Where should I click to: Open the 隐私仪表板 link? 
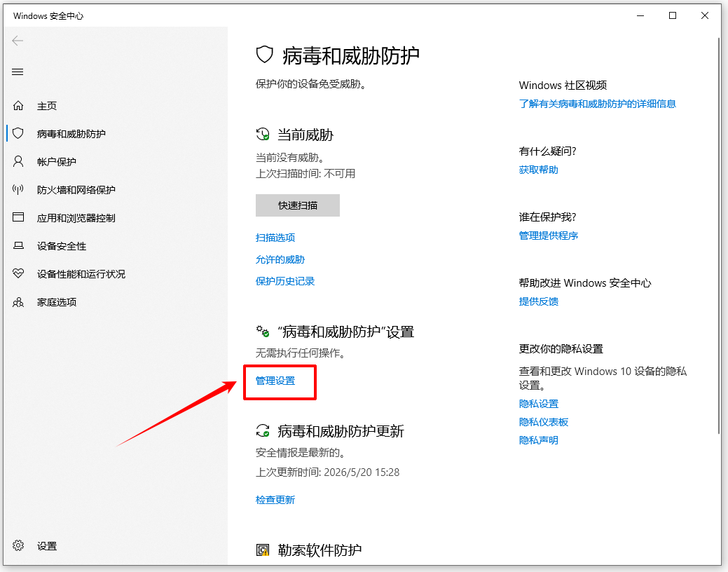pyautogui.click(x=544, y=422)
